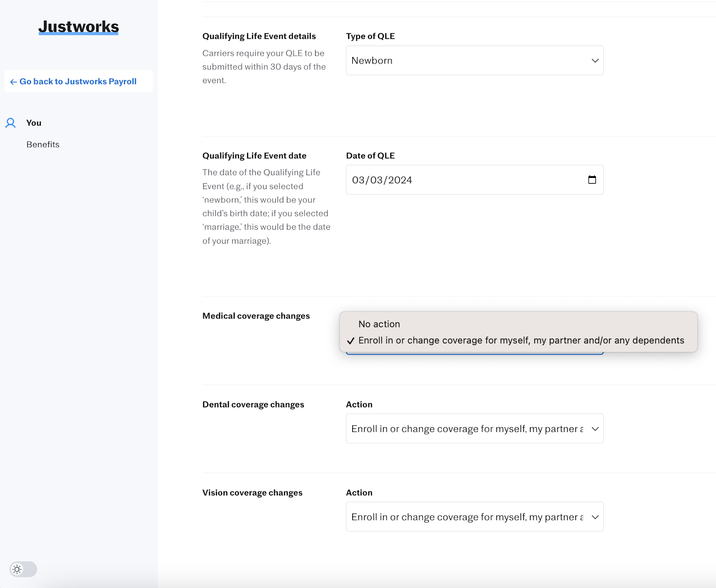Image resolution: width=716 pixels, height=588 pixels.
Task: Select You in the sidebar
Action: coord(34,123)
